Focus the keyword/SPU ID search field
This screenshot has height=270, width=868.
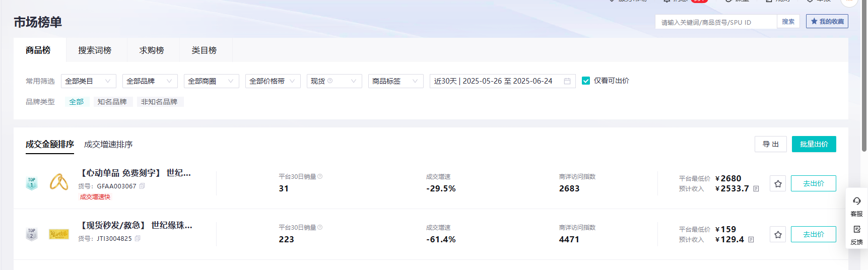tap(715, 22)
